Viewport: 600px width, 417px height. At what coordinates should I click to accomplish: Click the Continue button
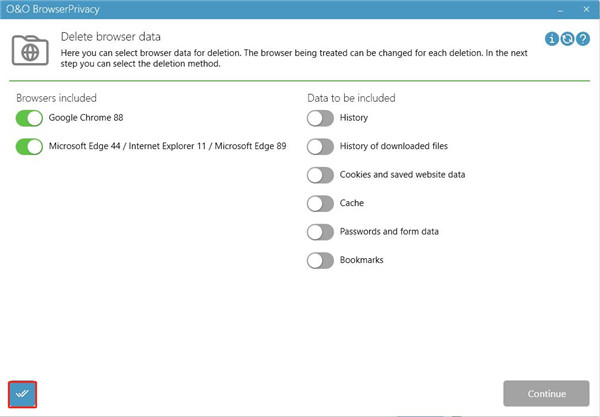point(546,393)
